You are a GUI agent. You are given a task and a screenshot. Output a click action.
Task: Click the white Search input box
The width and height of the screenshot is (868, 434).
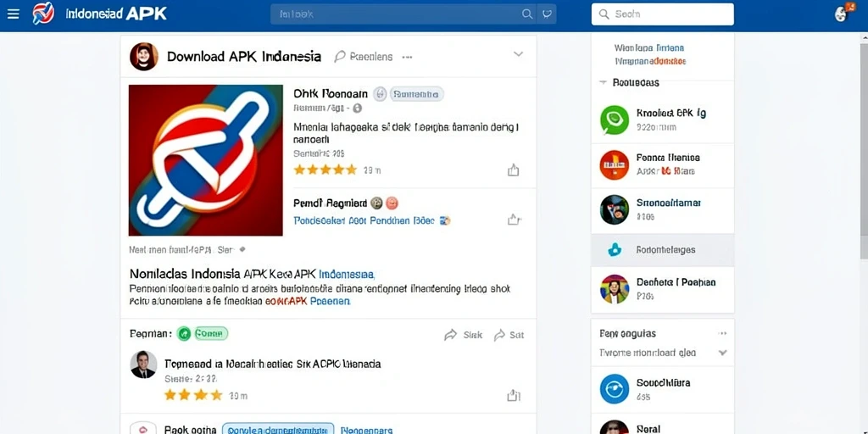click(663, 14)
